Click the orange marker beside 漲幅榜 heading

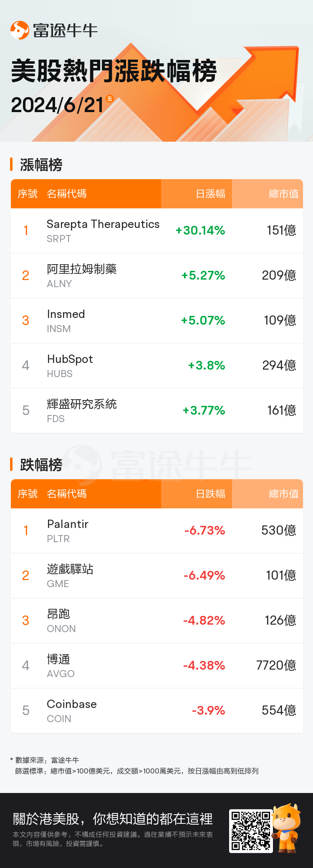pos(12,164)
